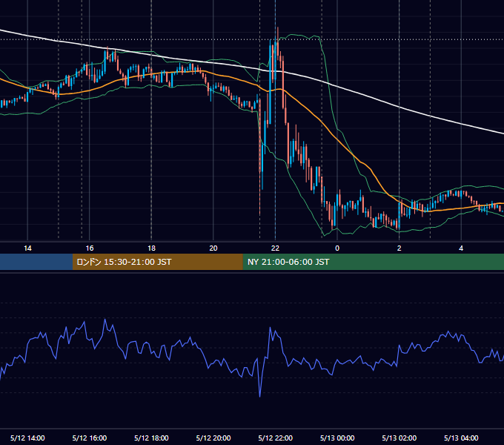The height and width of the screenshot is (445, 504).
Task: Click the 5/12 18:00 time label
Action: (x=151, y=438)
